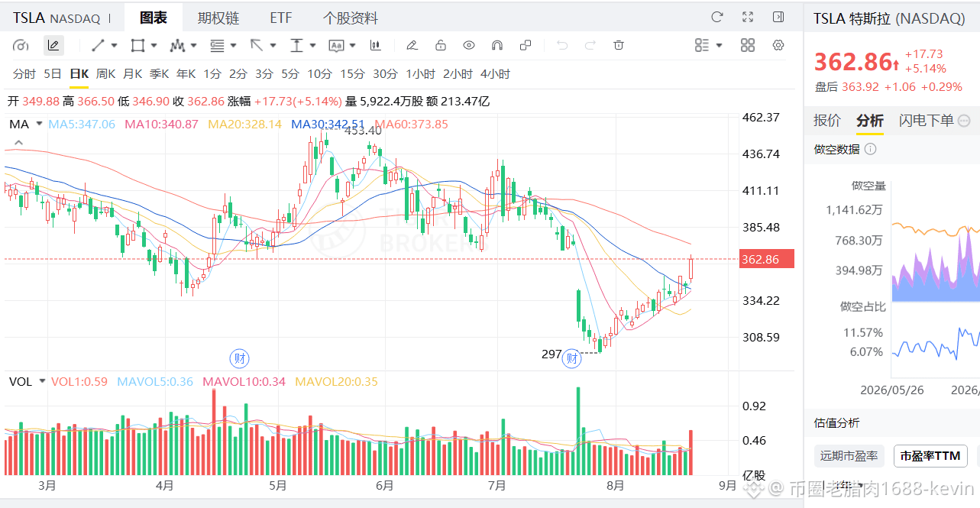Select the 4小时 timeframe
This screenshot has width=980, height=508.
click(495, 74)
